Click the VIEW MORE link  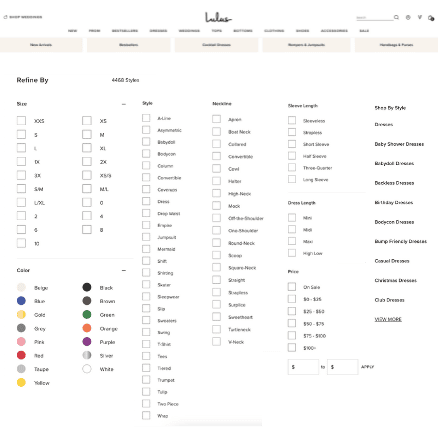pyautogui.click(x=388, y=319)
